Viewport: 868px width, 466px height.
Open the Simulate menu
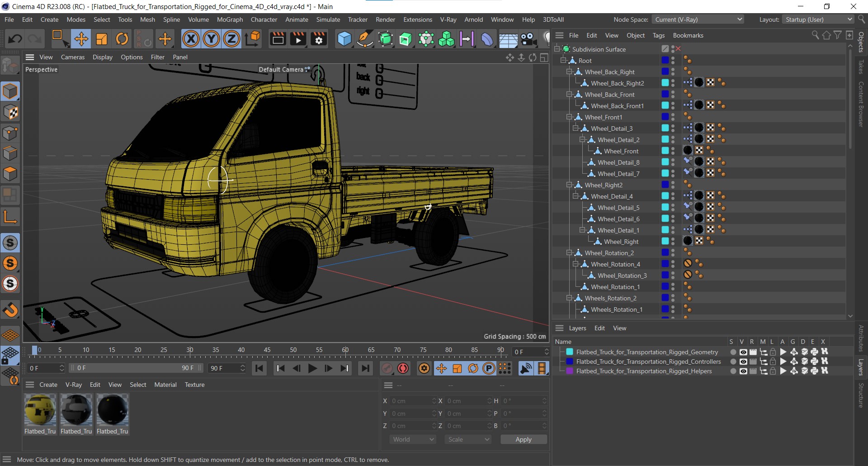(x=328, y=19)
